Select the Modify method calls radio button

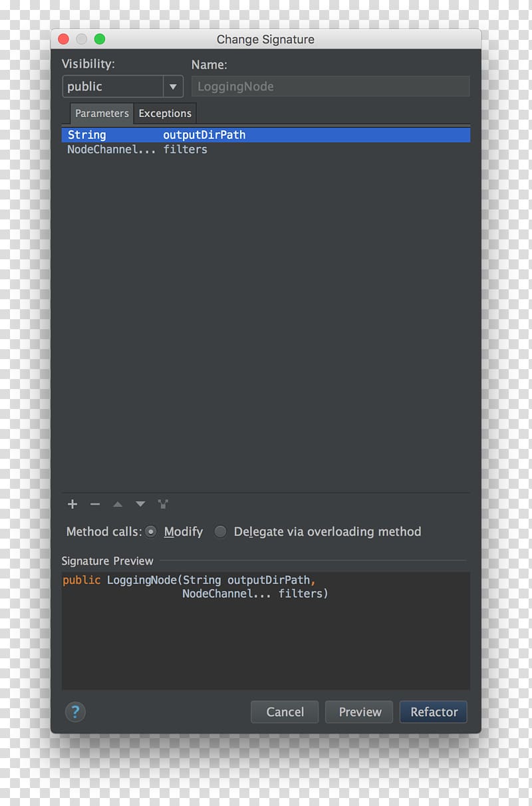[151, 531]
